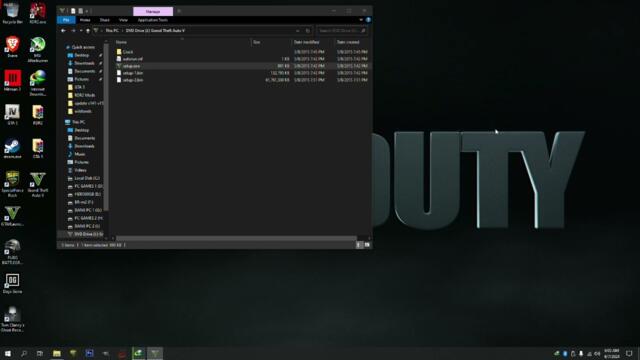
Task: Open the Hitman 3 desktop icon
Action: coord(12,80)
